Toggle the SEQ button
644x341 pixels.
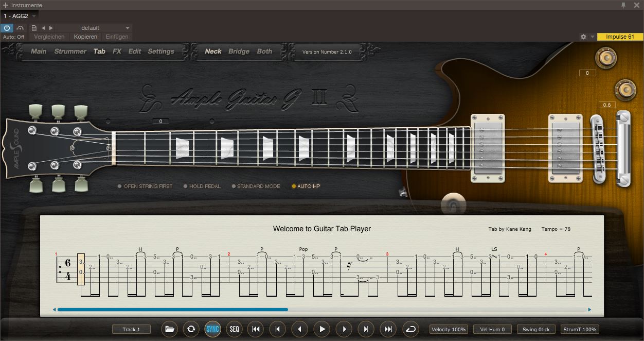click(234, 329)
